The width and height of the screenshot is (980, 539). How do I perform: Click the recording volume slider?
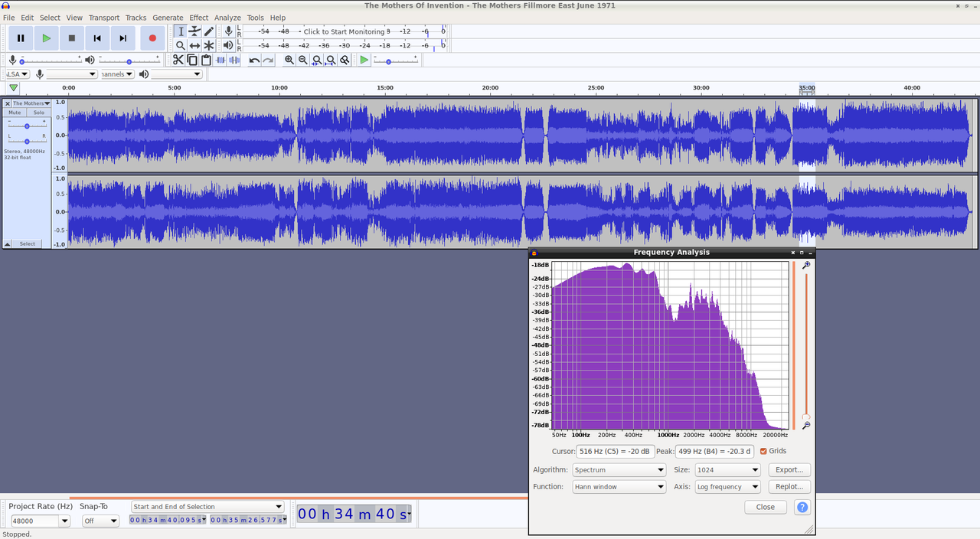click(x=51, y=60)
